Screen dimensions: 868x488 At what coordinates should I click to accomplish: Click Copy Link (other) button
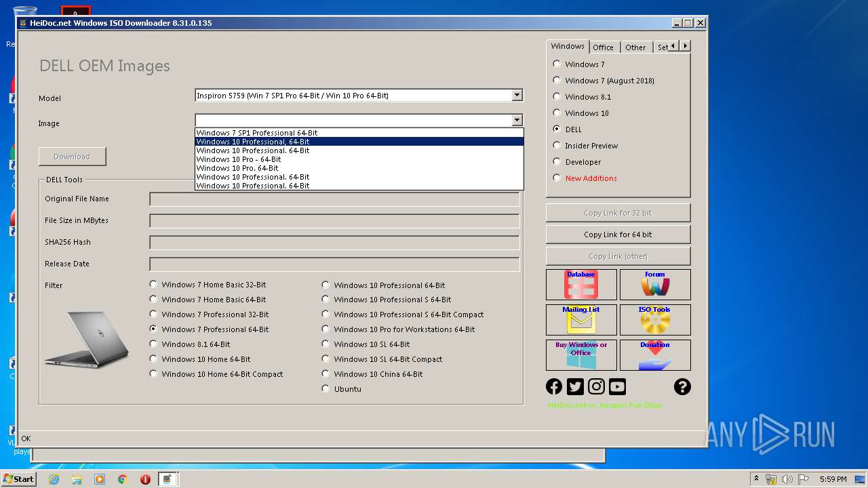click(x=618, y=256)
